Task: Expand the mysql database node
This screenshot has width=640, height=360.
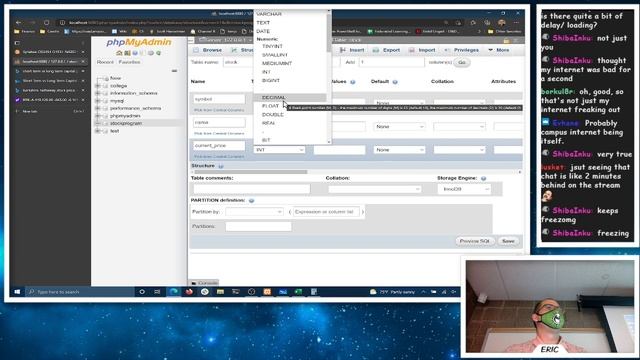Action: pos(98,101)
